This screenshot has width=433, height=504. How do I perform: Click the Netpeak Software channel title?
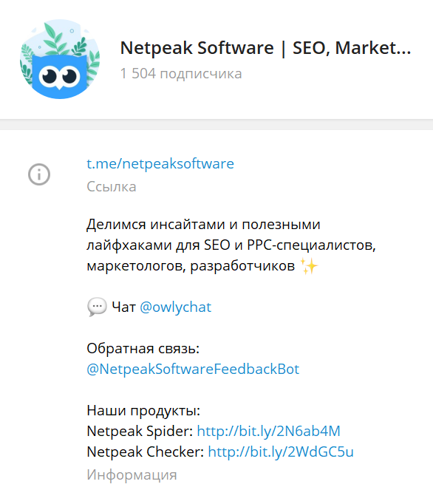[265, 48]
